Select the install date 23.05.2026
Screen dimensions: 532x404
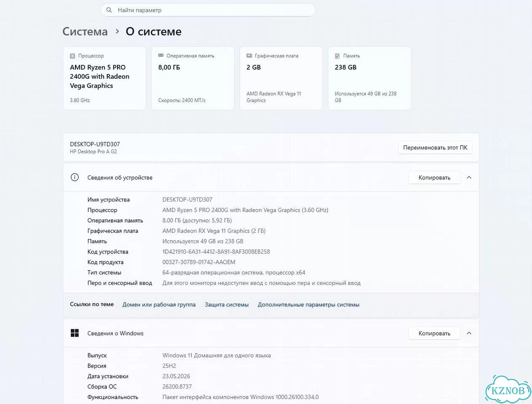[176, 376]
